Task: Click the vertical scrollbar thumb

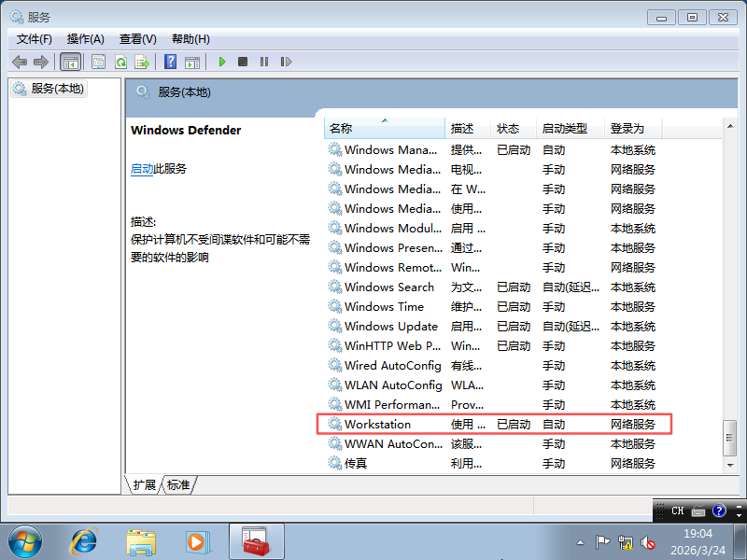Action: tap(730, 438)
